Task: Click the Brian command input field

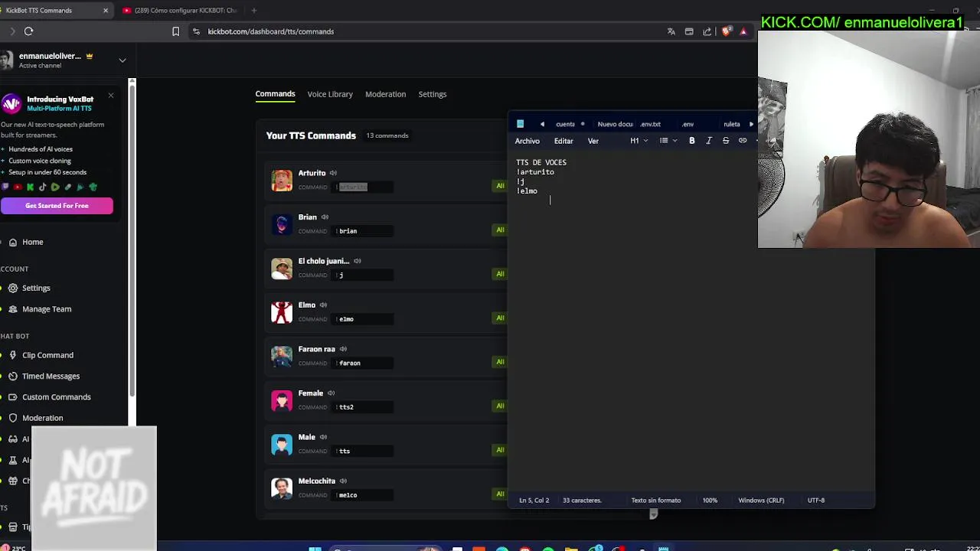Action: pyautogui.click(x=364, y=231)
